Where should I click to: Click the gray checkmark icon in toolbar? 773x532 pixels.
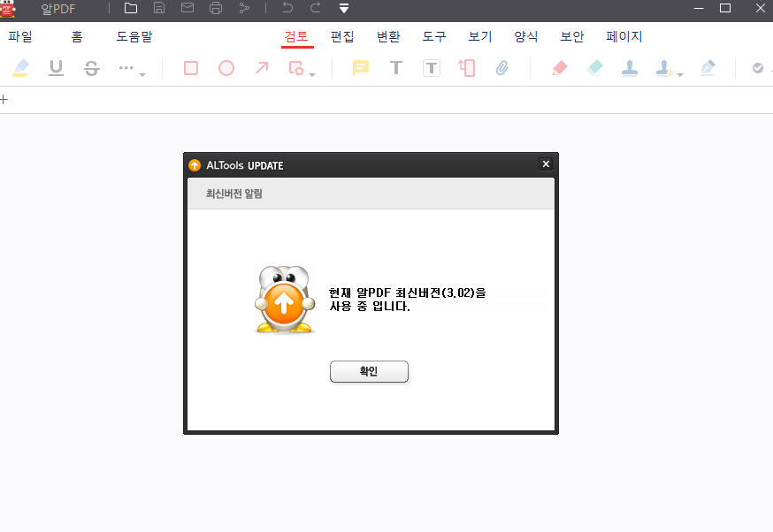click(x=758, y=68)
